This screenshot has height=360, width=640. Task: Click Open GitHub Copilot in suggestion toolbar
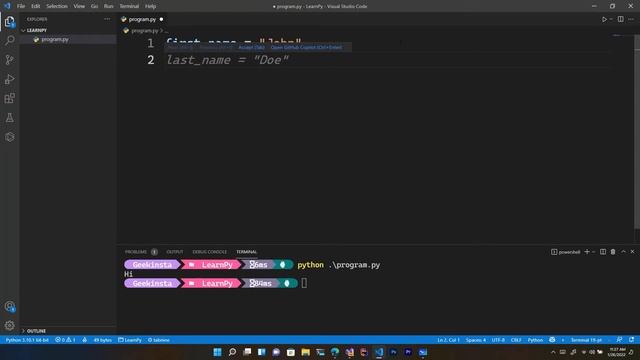click(306, 47)
